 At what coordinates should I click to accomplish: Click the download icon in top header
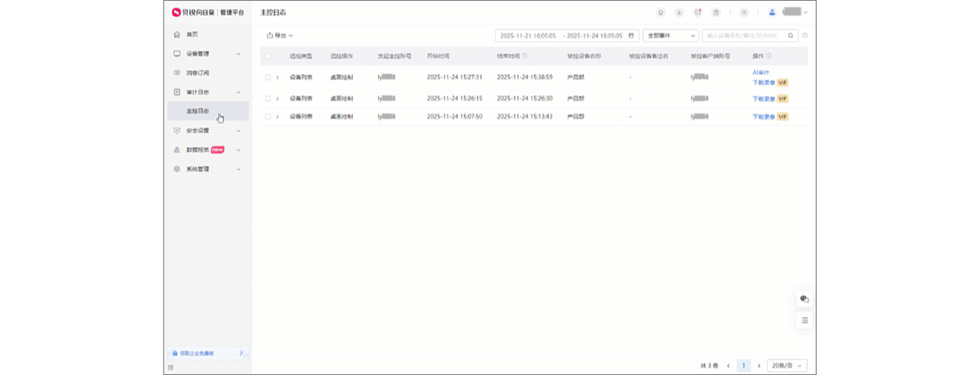679,12
